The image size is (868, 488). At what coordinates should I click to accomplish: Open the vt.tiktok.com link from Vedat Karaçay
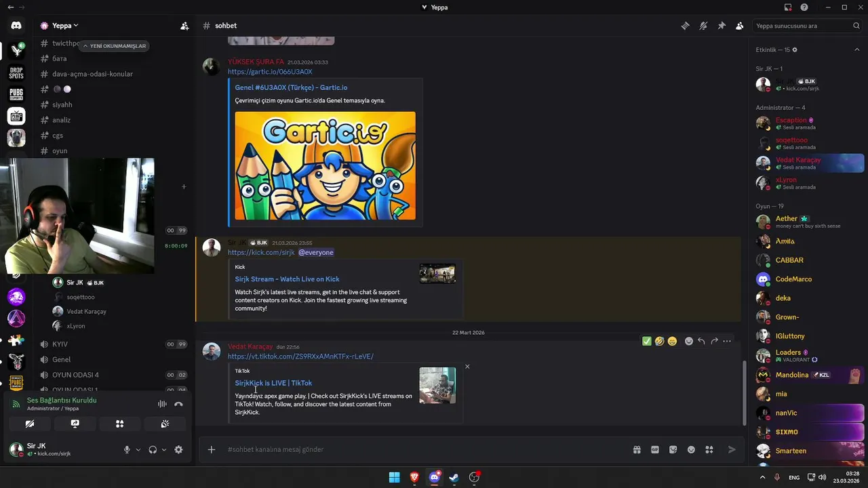coord(300,357)
